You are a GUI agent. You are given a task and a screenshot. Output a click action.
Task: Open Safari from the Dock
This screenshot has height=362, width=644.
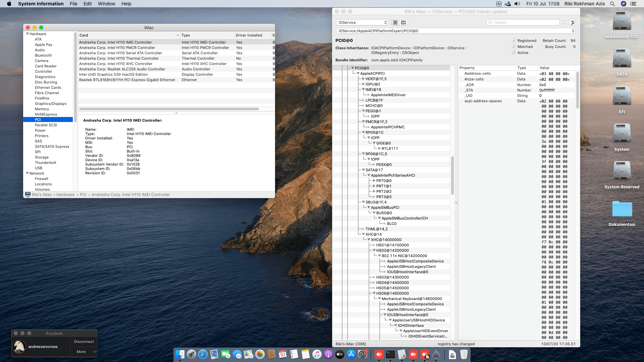click(x=203, y=354)
